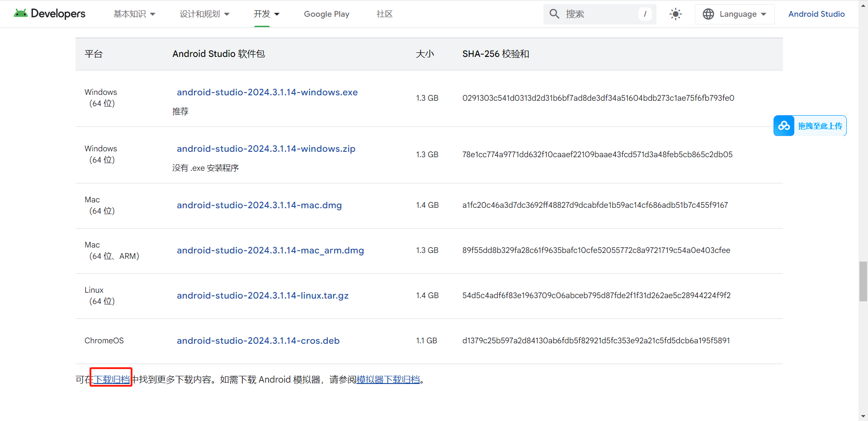Click the cros.deb SHA-256 checksum
The height and width of the screenshot is (421, 868).
click(596, 341)
